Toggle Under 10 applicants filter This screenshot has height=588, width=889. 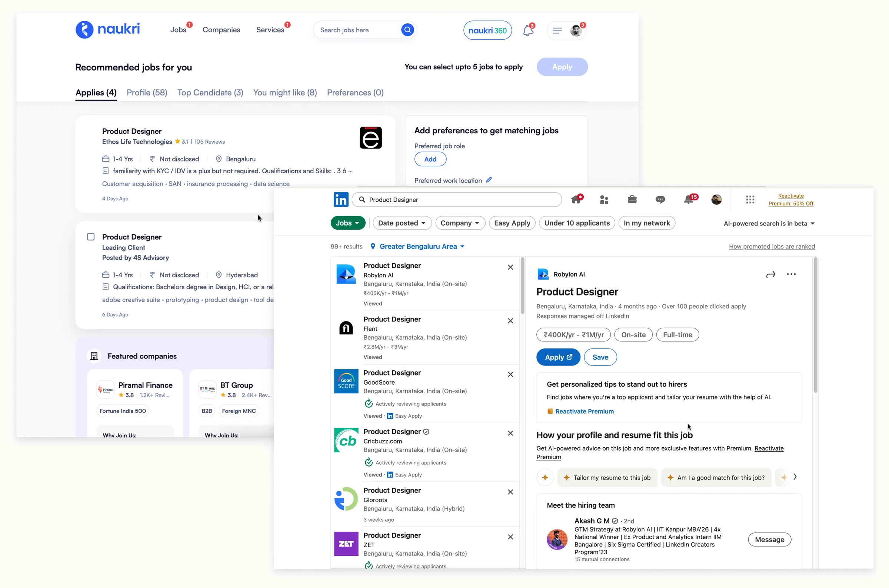tap(576, 223)
